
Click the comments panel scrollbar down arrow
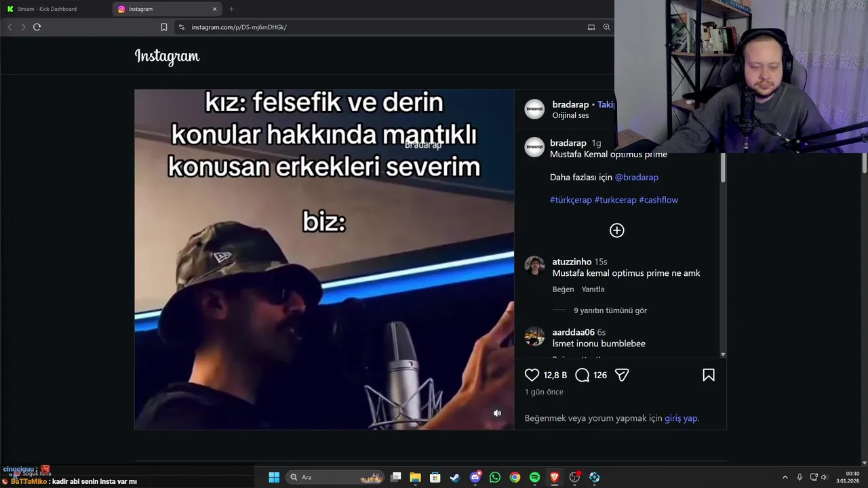coord(723,354)
